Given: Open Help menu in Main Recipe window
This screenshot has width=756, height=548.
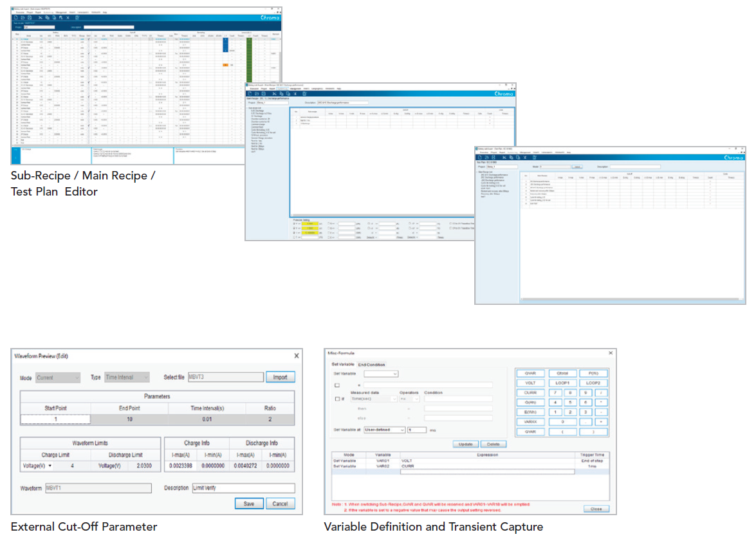Looking at the screenshot, I should (339, 89).
